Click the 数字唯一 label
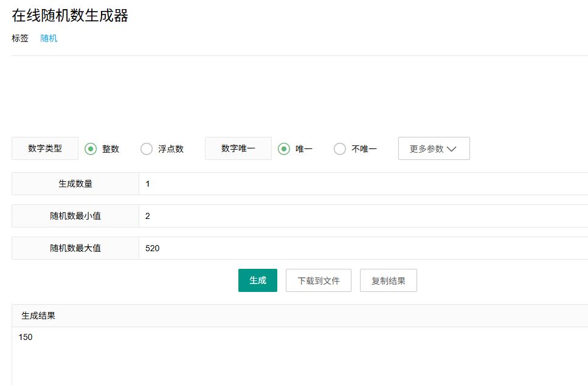Viewport: 588px width, 385px height. 238,148
